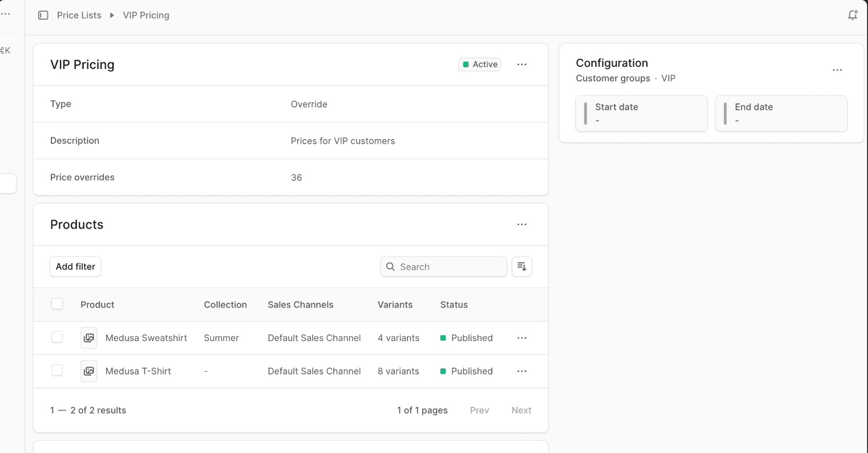Open sort order icon beside Search
Image resolution: width=868 pixels, height=453 pixels.
[x=522, y=266]
